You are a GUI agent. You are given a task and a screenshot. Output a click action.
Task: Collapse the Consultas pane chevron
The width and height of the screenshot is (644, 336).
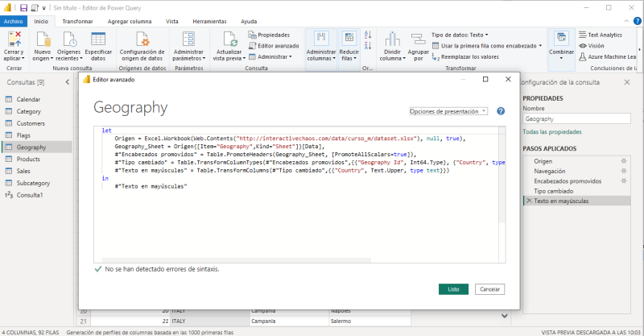(x=68, y=82)
